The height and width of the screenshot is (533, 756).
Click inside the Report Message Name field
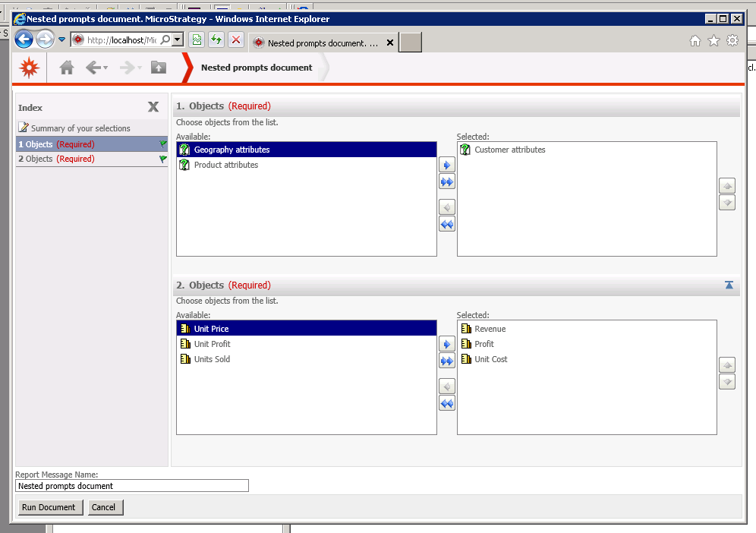(x=131, y=485)
